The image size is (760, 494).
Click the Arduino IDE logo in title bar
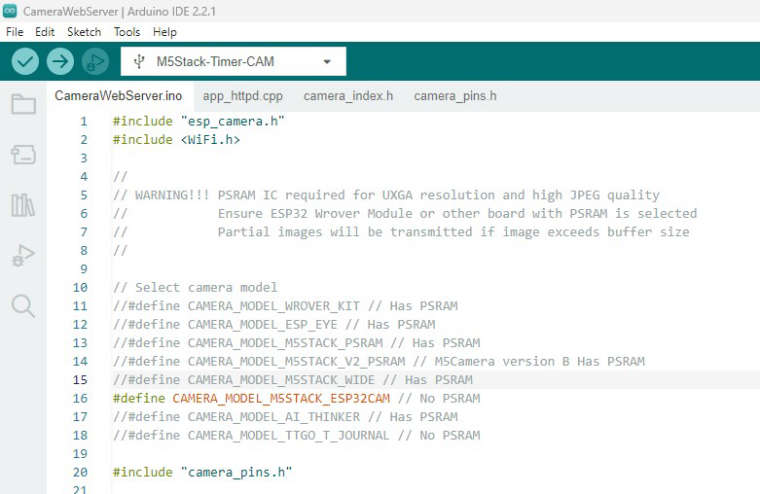click(10, 11)
